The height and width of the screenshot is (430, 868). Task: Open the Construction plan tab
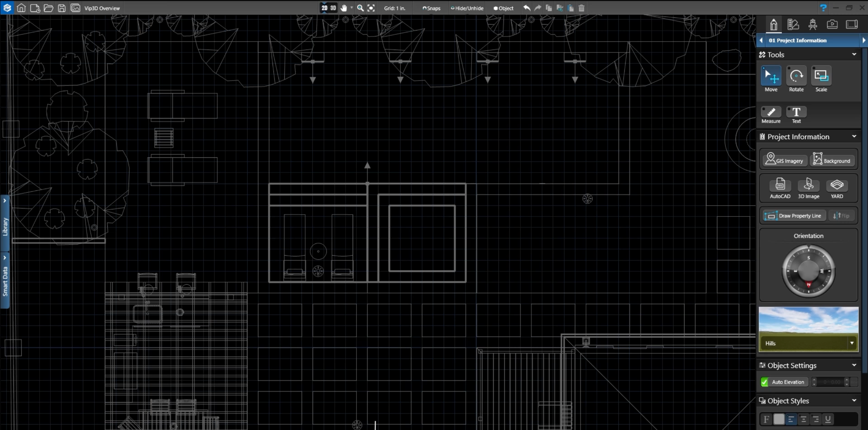click(851, 24)
